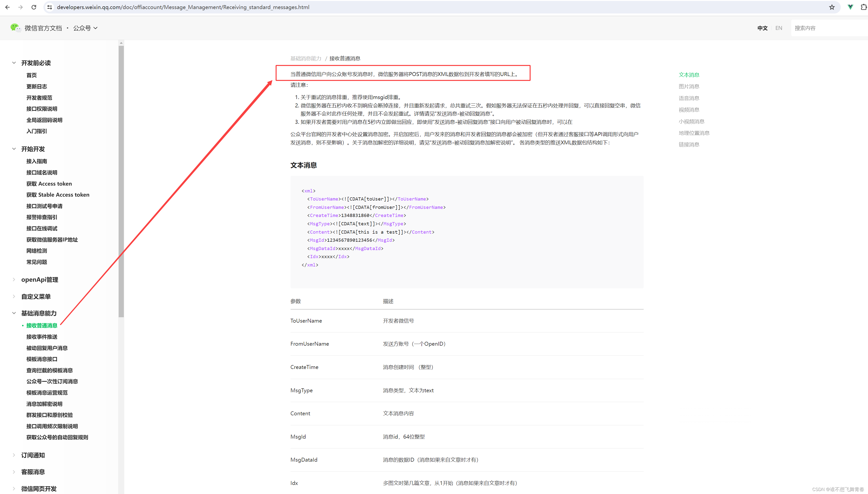Open 开发者规范 in sidebar
Screen dimensions: 868x494
click(x=39, y=98)
